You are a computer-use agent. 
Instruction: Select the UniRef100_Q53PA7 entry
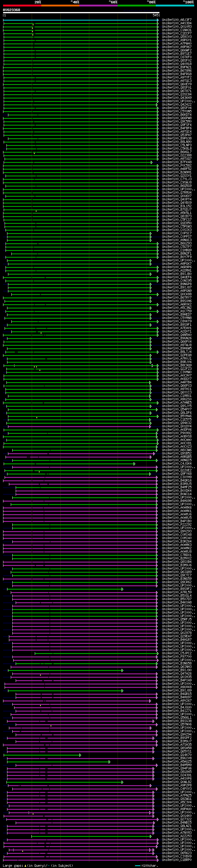click(176, 135)
